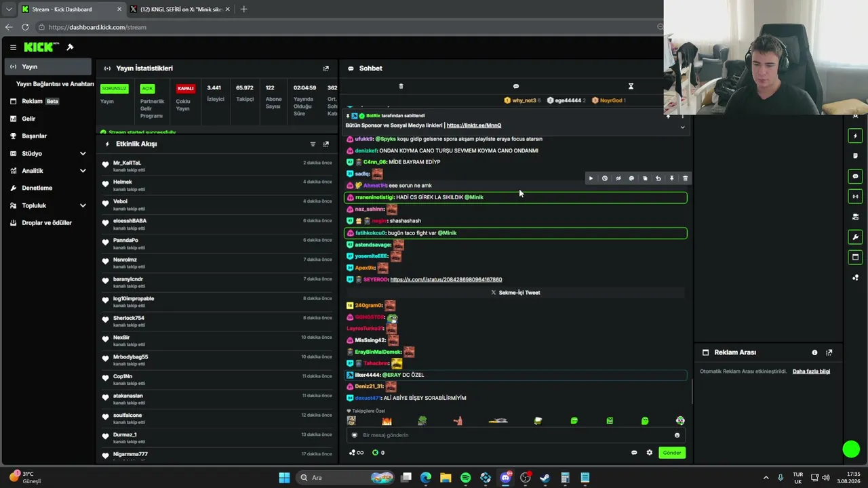Open the Windows Start menu

284,478
